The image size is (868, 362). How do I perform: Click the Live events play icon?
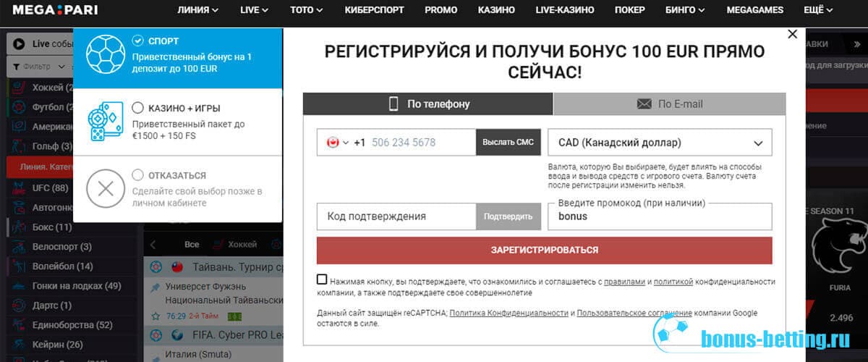20,44
